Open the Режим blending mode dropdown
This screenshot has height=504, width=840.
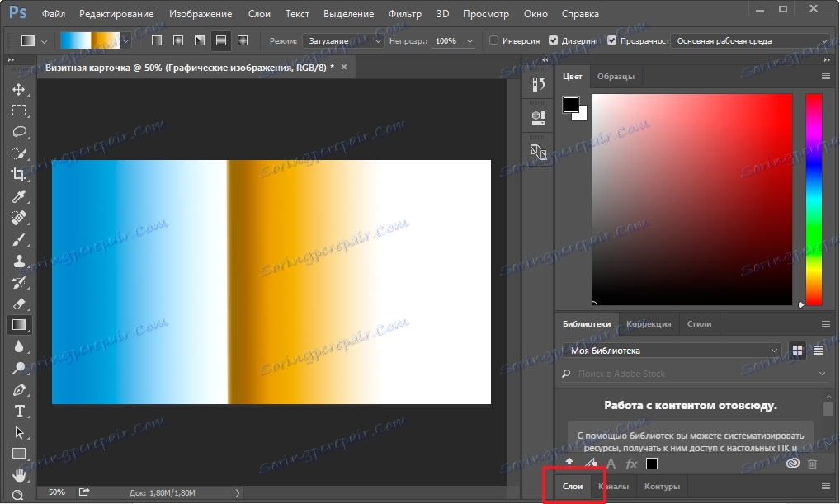click(342, 40)
